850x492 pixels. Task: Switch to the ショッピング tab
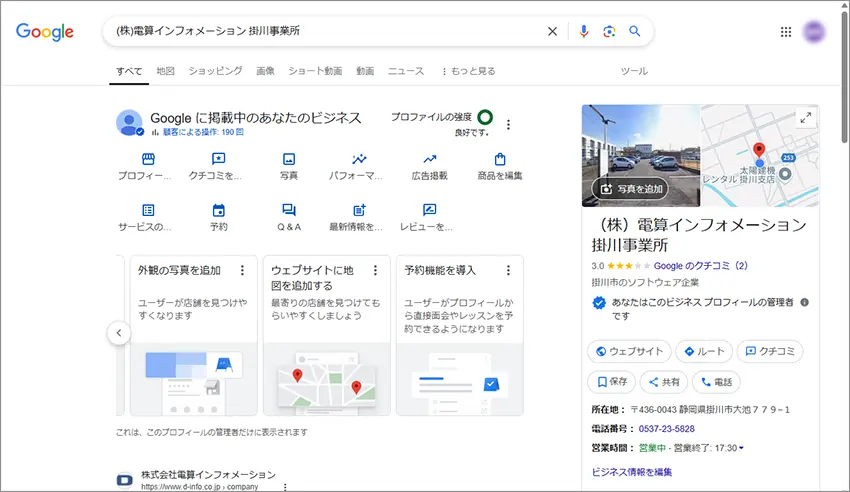(x=215, y=71)
